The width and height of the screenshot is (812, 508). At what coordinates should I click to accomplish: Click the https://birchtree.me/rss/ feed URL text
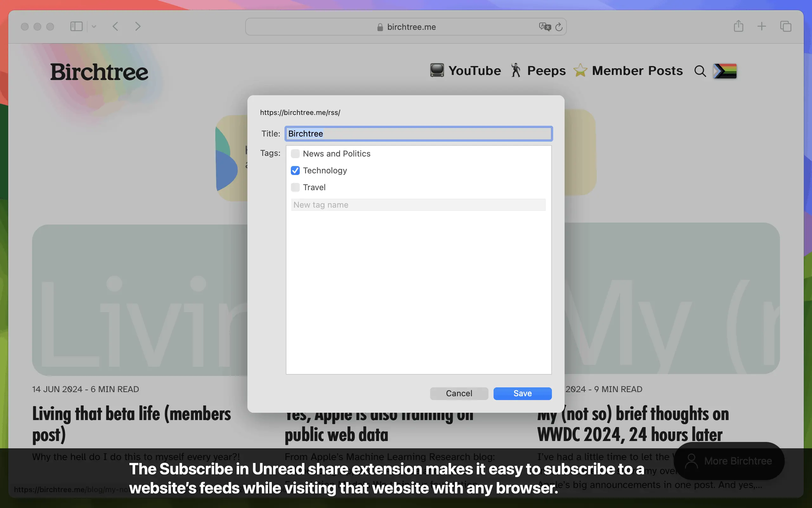300,112
